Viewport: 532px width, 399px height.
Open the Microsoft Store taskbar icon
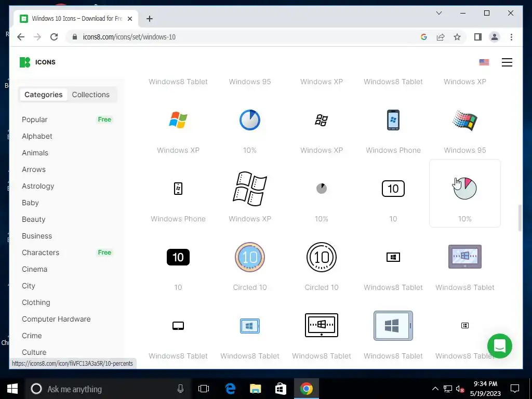(x=281, y=389)
